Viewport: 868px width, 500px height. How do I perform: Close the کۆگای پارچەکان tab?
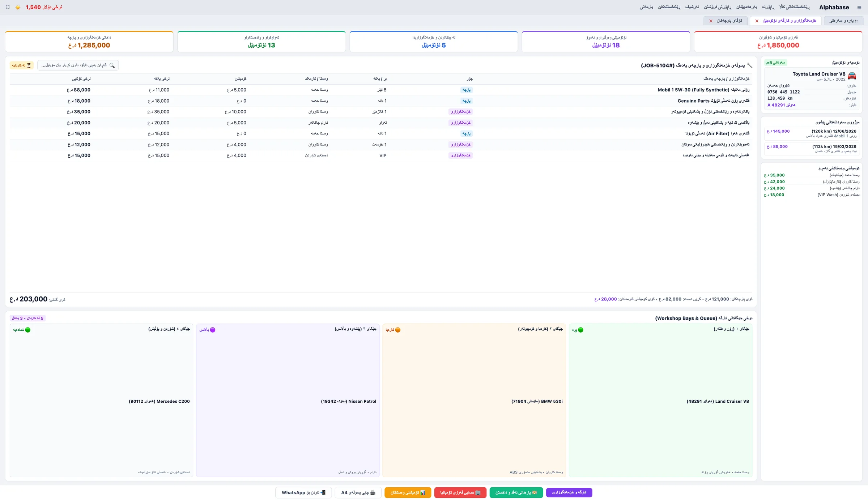click(x=711, y=21)
